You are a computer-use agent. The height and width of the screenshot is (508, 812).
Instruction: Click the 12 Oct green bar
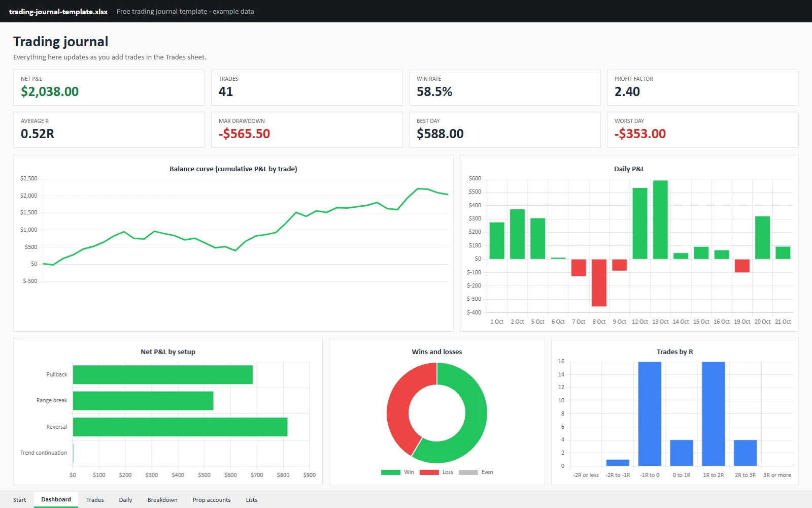pos(640,224)
